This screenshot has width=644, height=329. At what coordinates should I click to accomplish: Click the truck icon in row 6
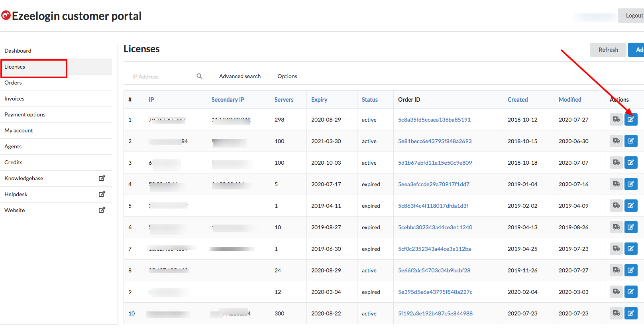pyautogui.click(x=617, y=227)
